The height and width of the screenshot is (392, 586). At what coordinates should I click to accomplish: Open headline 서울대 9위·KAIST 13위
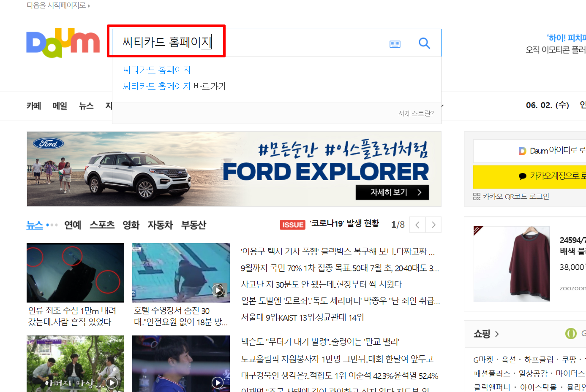(302, 317)
